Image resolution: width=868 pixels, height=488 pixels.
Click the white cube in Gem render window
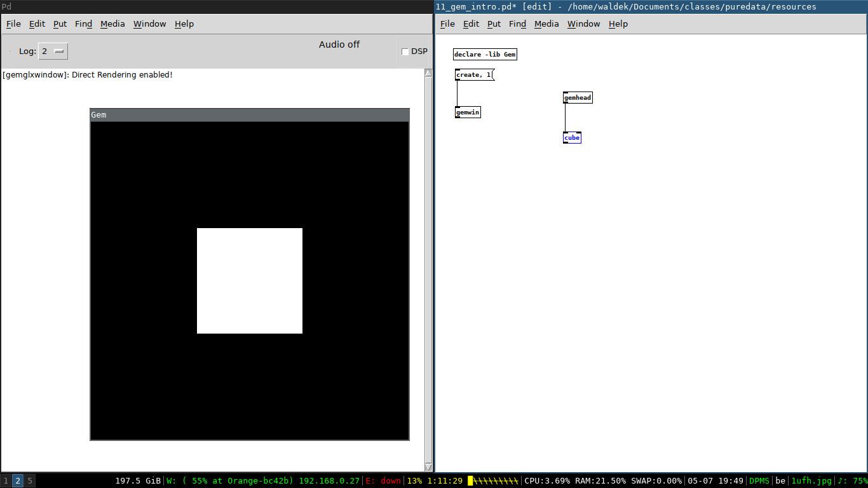250,281
